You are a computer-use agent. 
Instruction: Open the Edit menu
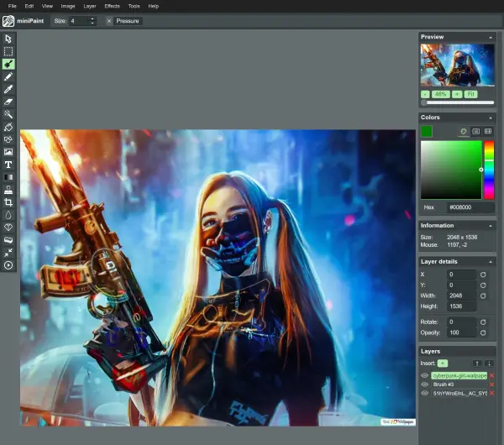[29, 6]
